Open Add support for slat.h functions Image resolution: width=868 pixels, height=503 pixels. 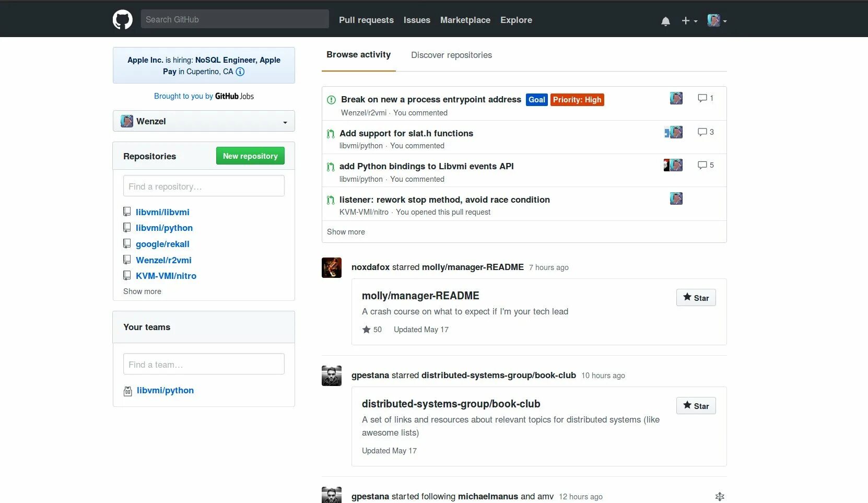coord(406,133)
